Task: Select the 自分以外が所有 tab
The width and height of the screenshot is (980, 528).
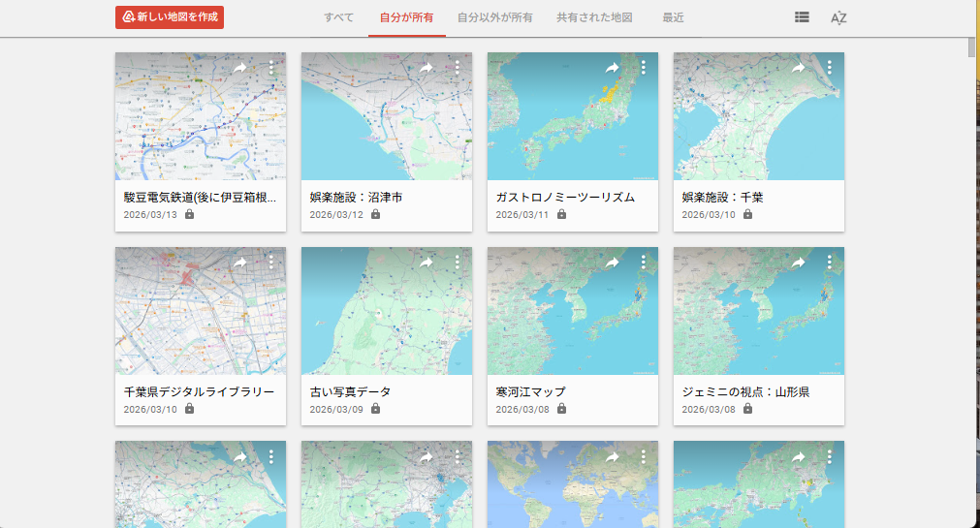Action: point(494,17)
